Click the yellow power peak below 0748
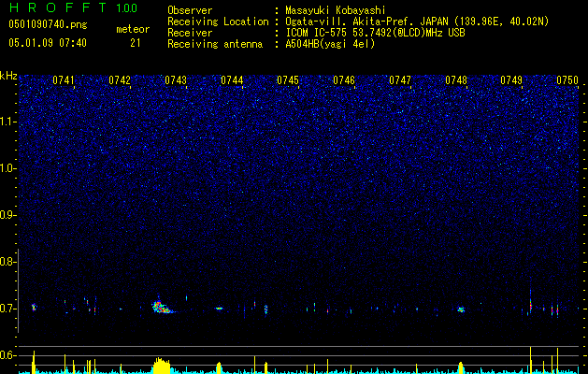The height and width of the screenshot is (374, 588). tap(461, 367)
